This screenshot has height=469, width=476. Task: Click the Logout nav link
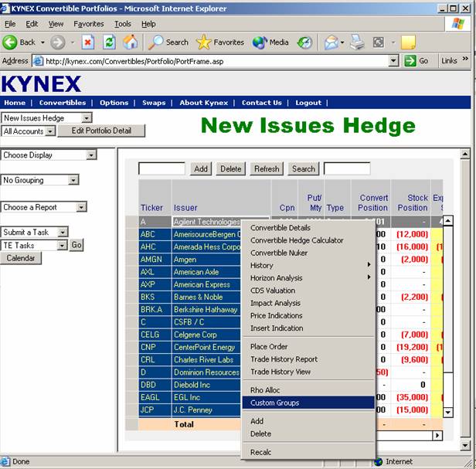click(x=308, y=103)
